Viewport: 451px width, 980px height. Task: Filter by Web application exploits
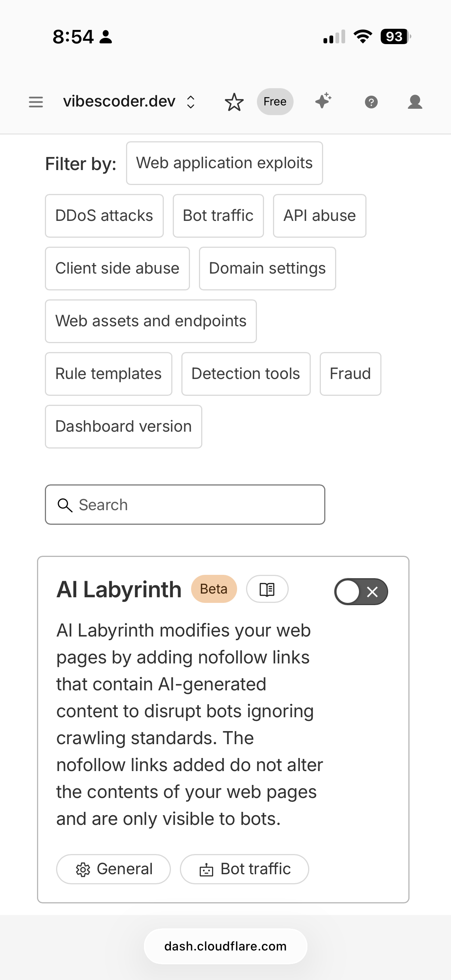(x=224, y=163)
